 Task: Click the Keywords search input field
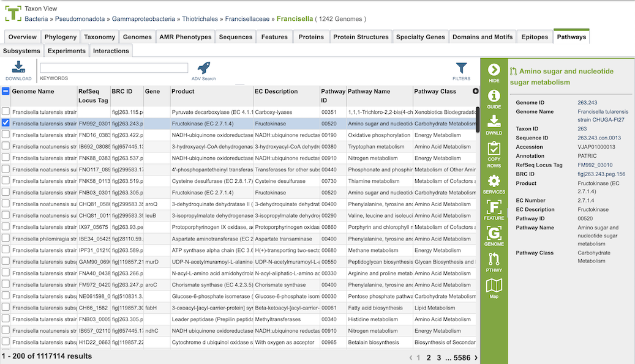coord(114,67)
